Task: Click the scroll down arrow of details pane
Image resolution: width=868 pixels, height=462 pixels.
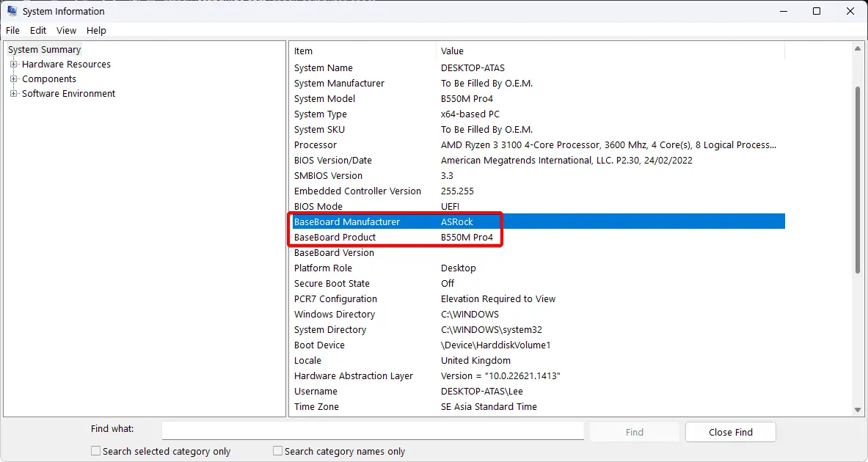Action: (x=858, y=410)
